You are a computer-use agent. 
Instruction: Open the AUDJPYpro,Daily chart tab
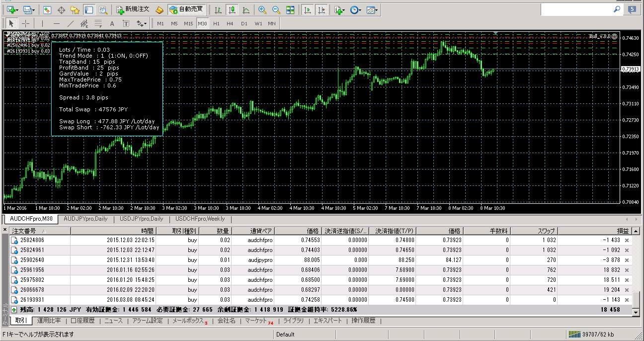pyautogui.click(x=85, y=219)
